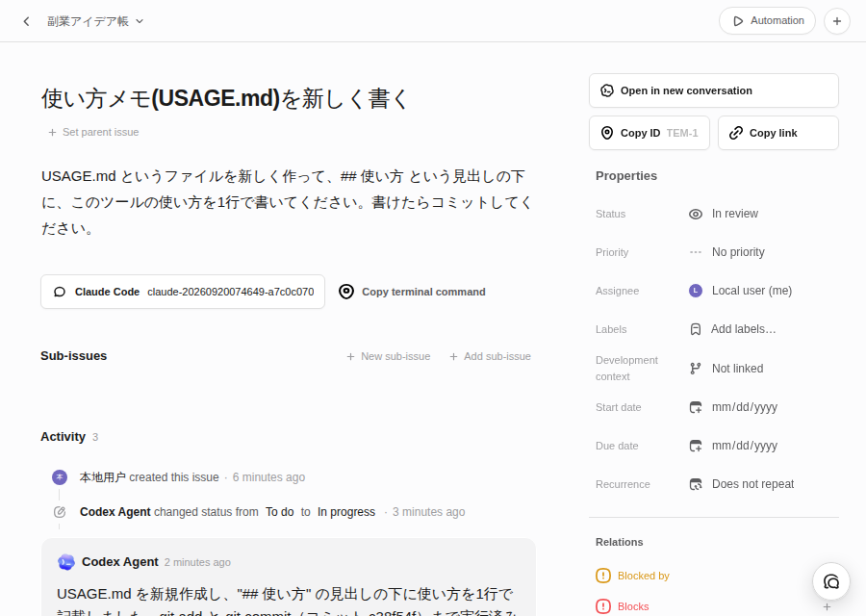Click the Blocked by warning icon
The width and height of the screenshot is (866, 616).
point(603,576)
